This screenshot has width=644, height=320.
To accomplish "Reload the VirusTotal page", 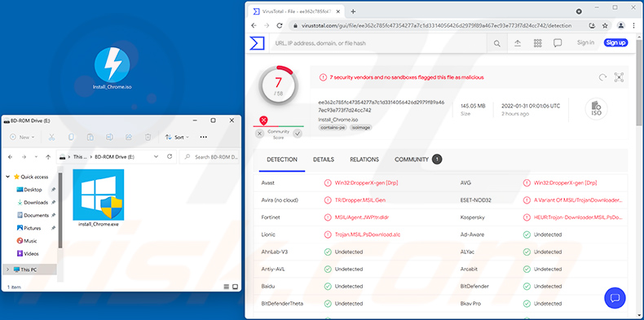I will 280,25.
